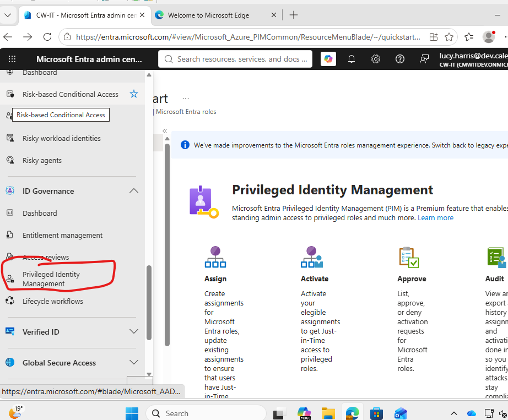Image resolution: width=508 pixels, height=420 pixels.
Task: Open Risk-based Conditional Access in the sidebar
Action: pos(71,94)
